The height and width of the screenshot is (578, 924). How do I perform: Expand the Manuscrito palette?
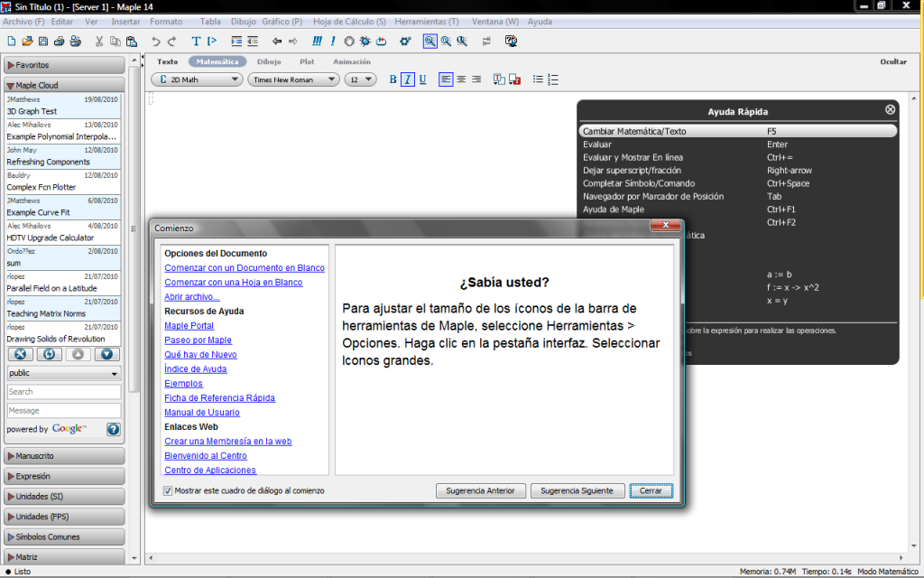[x=64, y=456]
